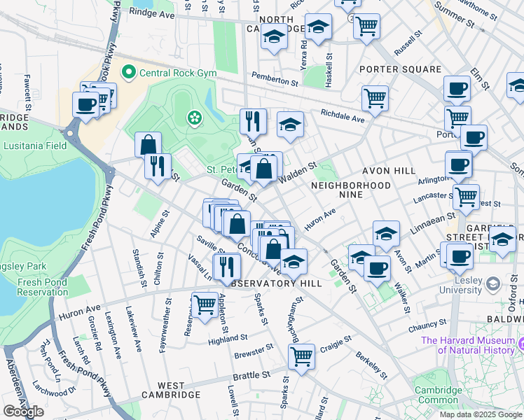Click the graduation cap marker near Richdale Ave
Screen dimensions: 524x420
(x=290, y=125)
